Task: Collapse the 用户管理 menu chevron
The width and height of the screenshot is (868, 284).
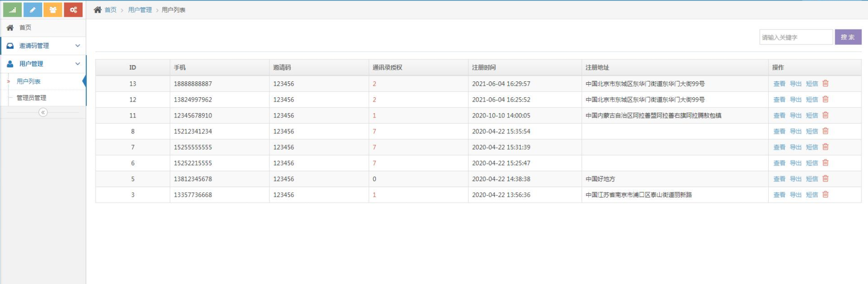Action: tap(78, 64)
